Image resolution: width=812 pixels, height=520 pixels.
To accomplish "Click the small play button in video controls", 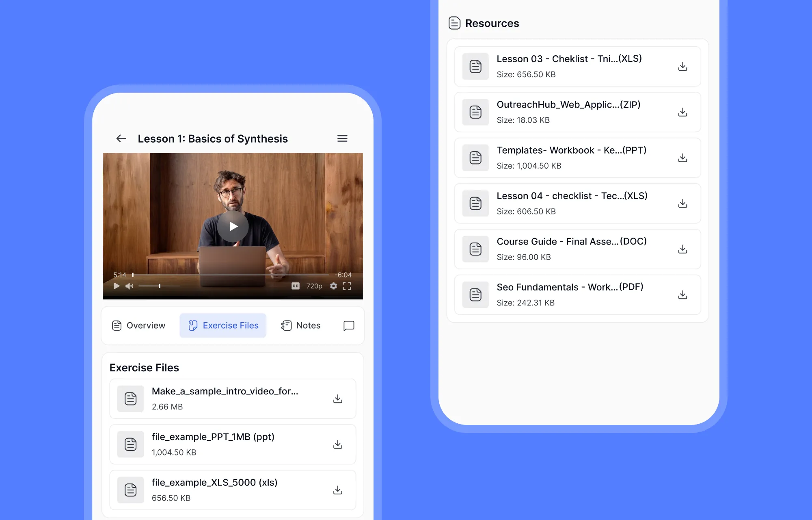I will (x=117, y=286).
